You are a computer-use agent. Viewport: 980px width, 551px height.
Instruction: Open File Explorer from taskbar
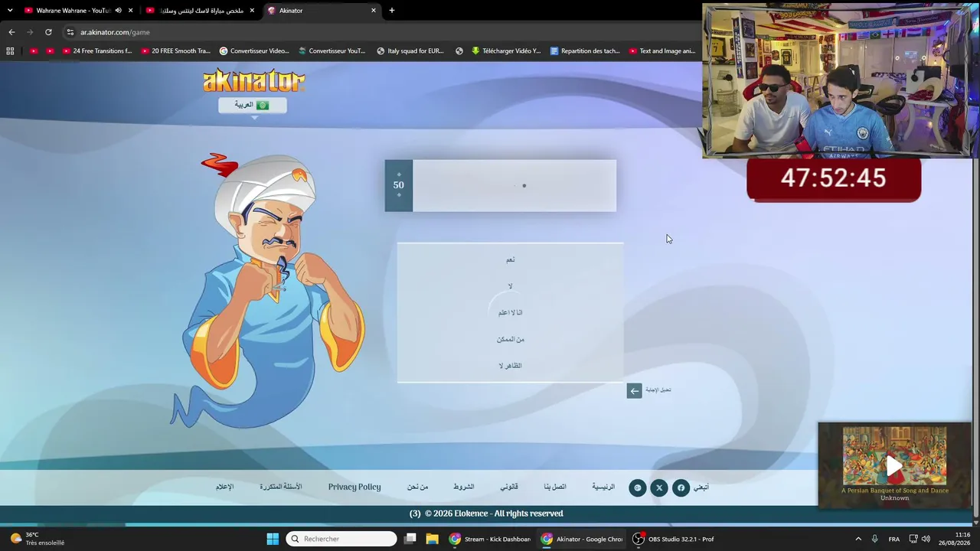432,539
